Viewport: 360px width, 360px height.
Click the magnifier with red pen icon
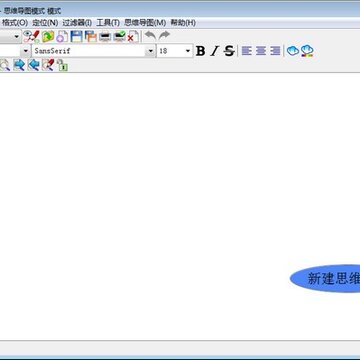coord(48,65)
